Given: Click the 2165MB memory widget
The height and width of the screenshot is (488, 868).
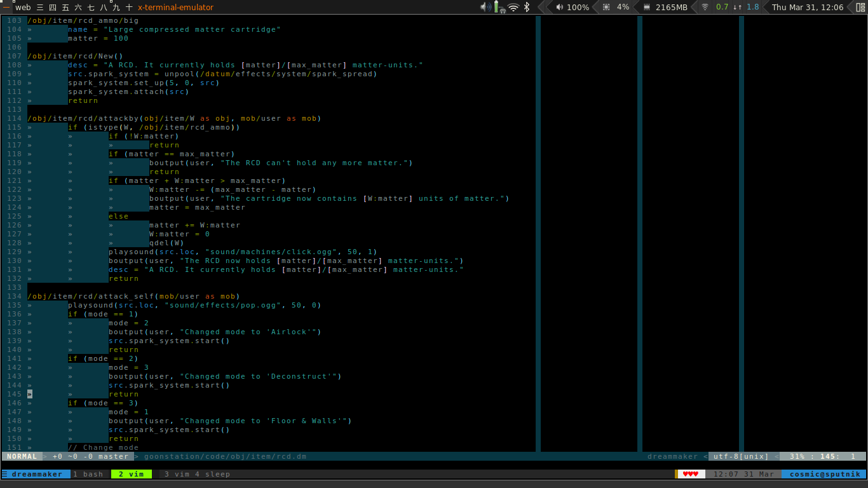Looking at the screenshot, I should (666, 7).
